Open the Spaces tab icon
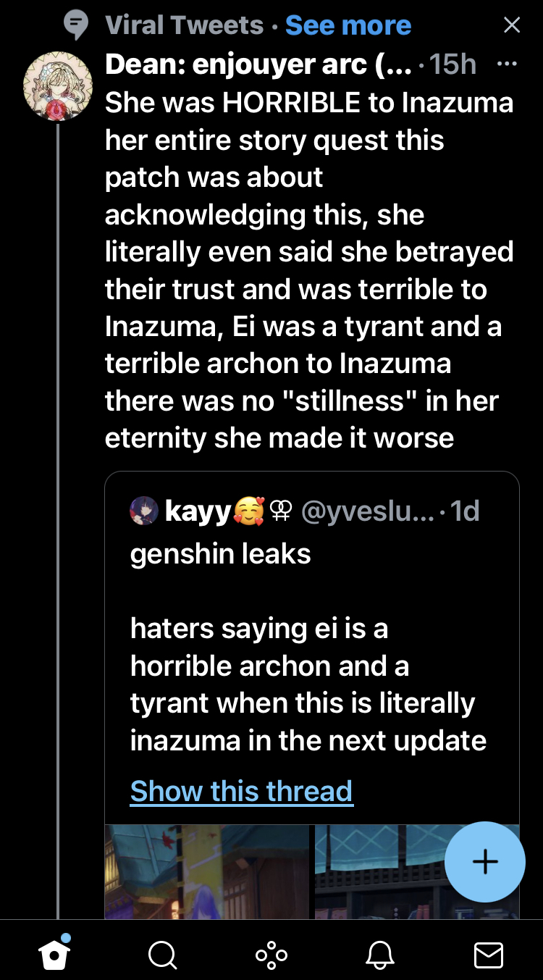 (x=271, y=955)
